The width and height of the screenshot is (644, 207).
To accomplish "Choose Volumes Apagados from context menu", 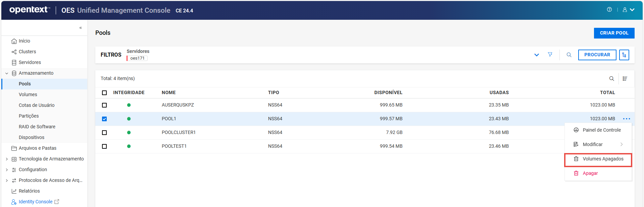I will tap(603, 159).
